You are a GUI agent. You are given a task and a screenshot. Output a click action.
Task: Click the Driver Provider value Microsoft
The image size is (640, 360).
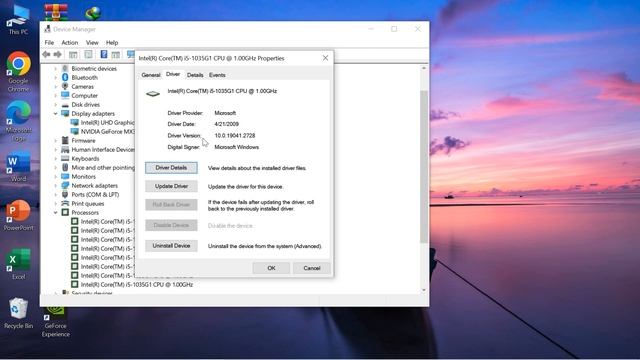click(225, 113)
